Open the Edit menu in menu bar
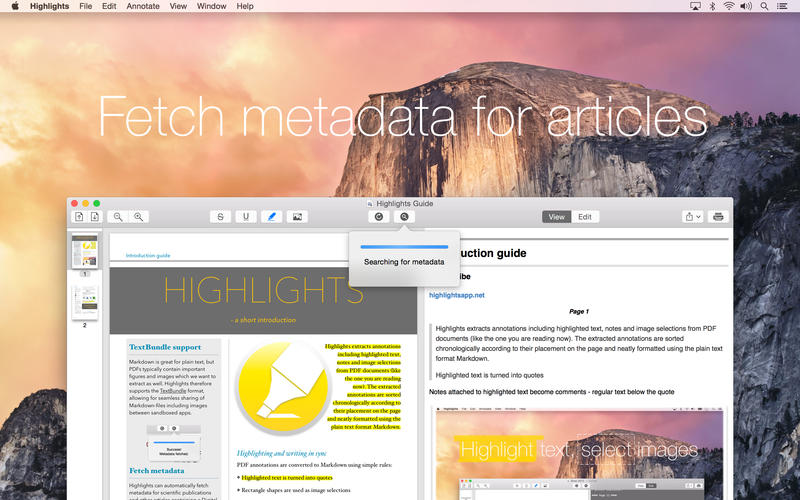Image resolution: width=800 pixels, height=500 pixels. (x=109, y=6)
